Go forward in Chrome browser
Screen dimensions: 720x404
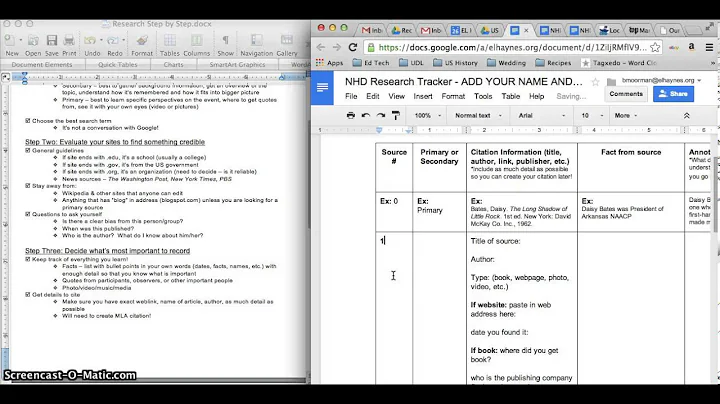(337, 47)
